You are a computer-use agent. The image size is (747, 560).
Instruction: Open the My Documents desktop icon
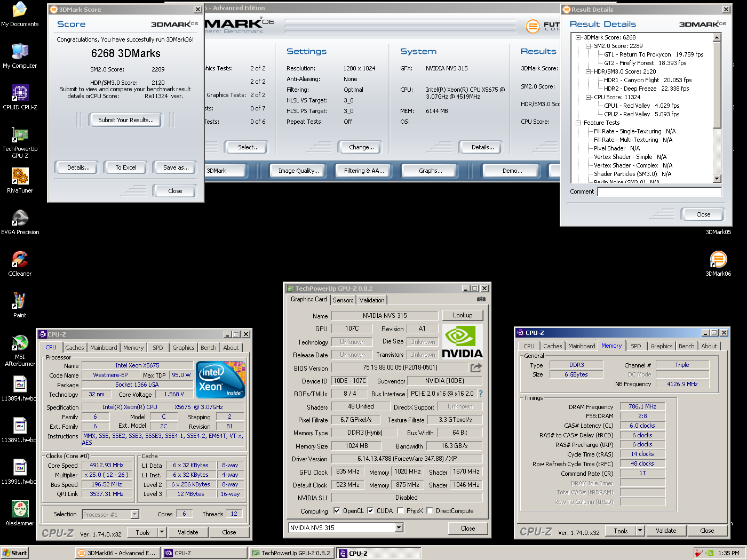pyautogui.click(x=20, y=14)
